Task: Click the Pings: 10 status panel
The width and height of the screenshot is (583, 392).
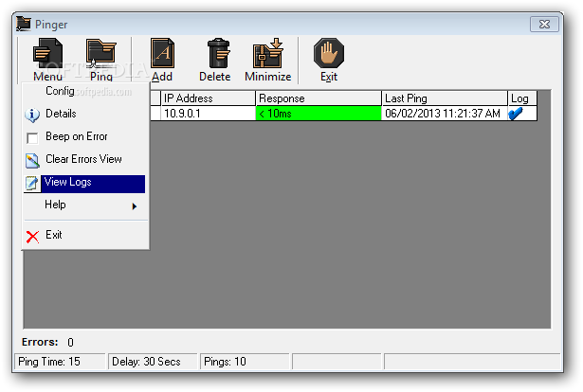Action: click(x=245, y=362)
